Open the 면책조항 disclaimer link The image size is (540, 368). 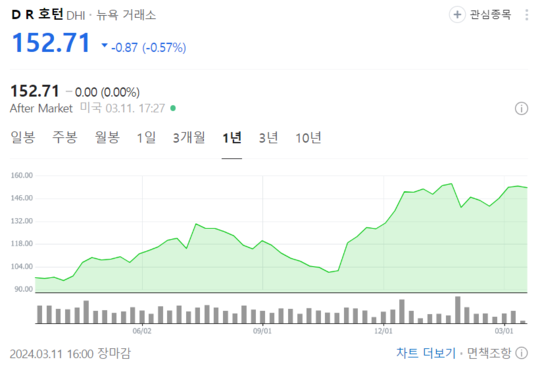point(489,353)
